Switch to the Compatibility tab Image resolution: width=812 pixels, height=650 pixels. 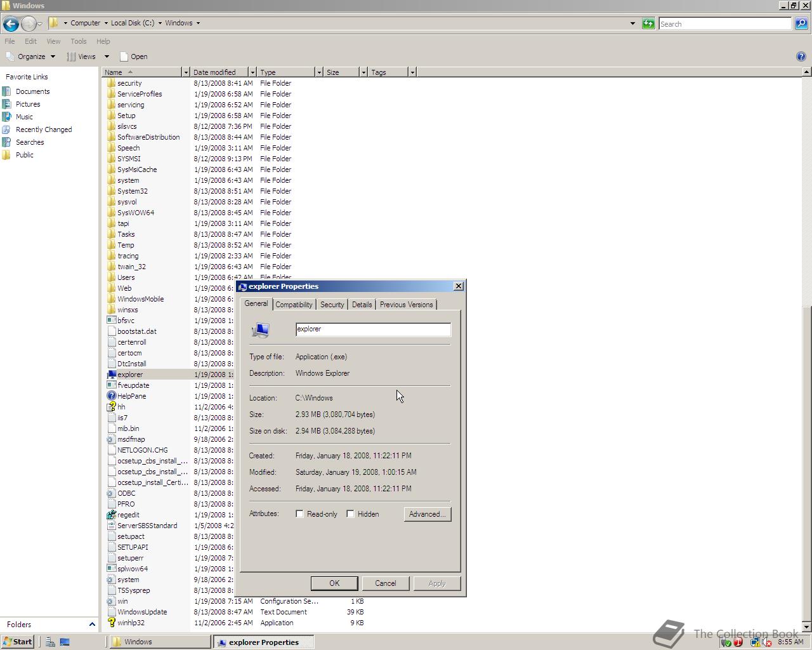point(294,305)
